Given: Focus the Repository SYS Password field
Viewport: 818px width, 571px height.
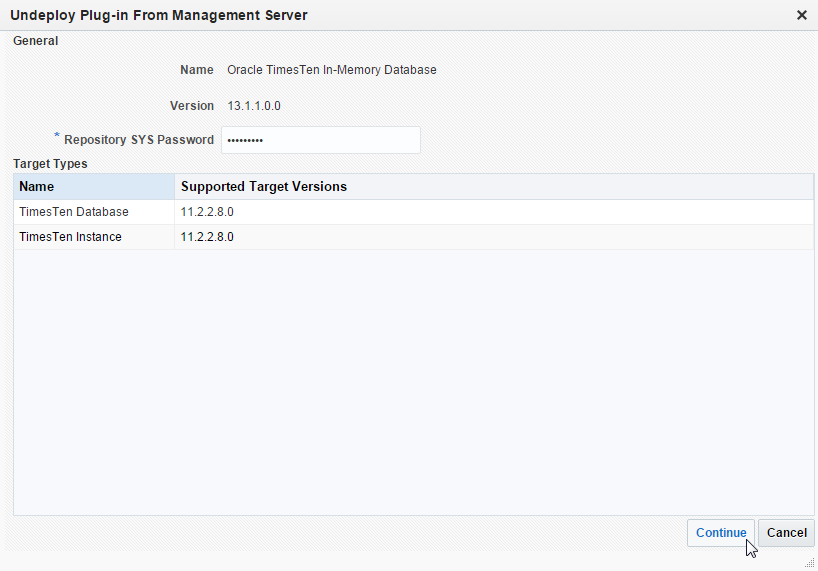Looking at the screenshot, I should click(321, 140).
